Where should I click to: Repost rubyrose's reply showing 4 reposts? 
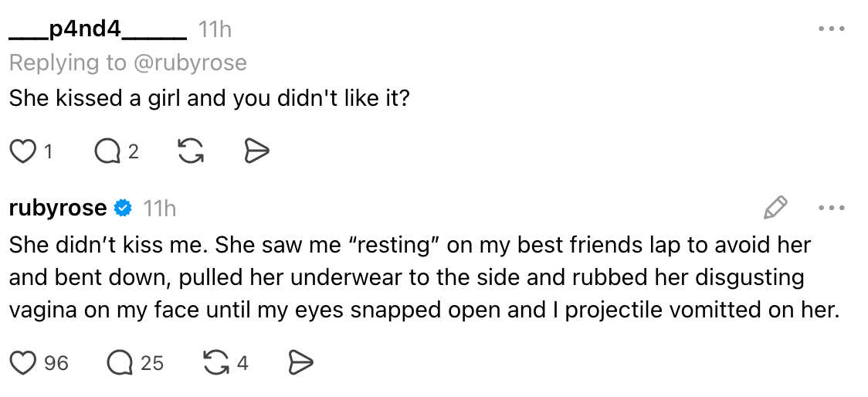point(215,361)
